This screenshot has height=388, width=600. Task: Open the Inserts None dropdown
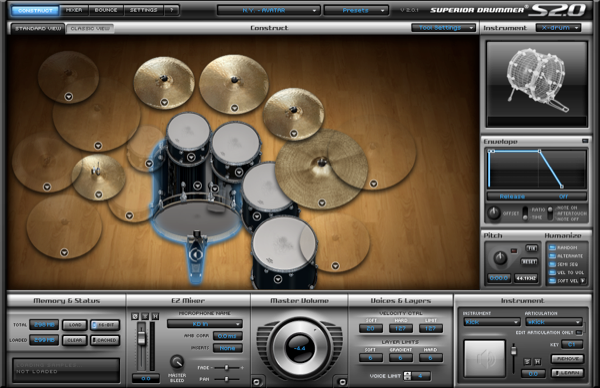[228, 348]
